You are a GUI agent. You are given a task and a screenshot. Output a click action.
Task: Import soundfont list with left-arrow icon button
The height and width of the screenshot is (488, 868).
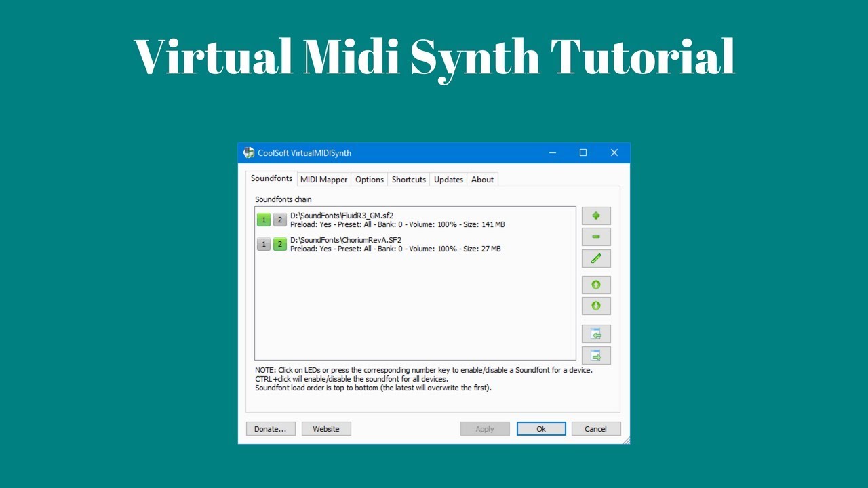(596, 333)
